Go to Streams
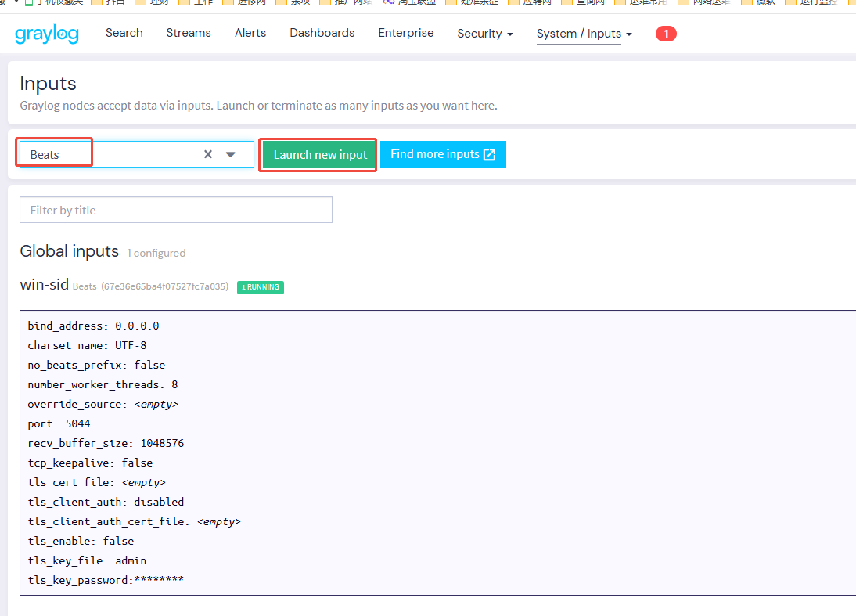The height and width of the screenshot is (616, 856). point(189,33)
